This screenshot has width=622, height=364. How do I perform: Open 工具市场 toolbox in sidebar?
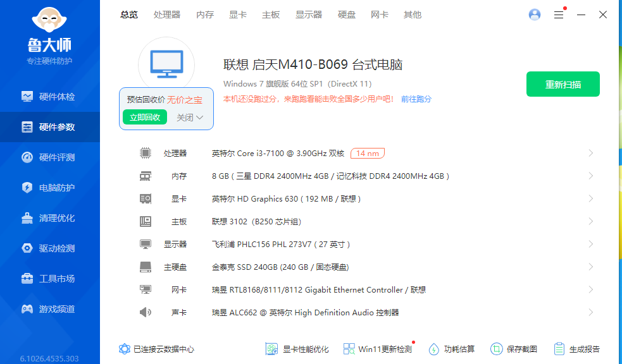pos(27,279)
